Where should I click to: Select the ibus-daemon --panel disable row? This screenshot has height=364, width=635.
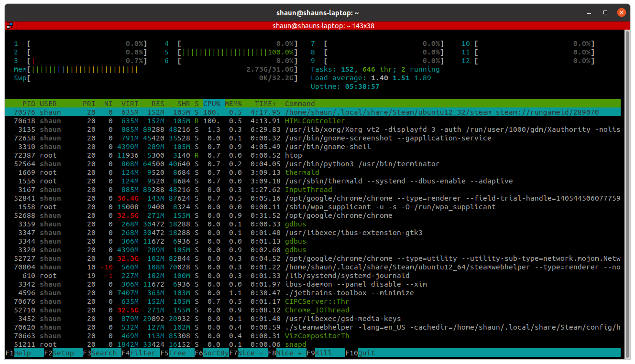313,284
